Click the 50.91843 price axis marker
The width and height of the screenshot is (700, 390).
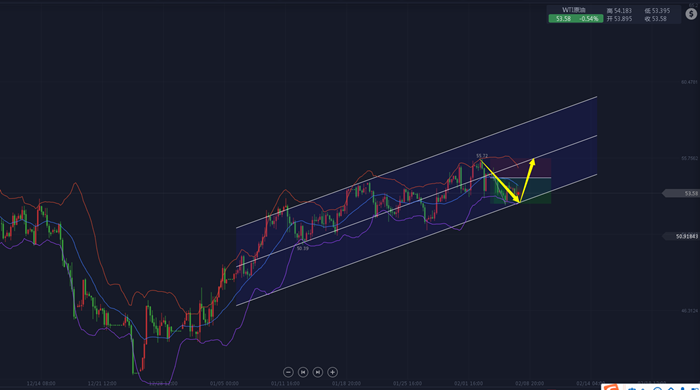(x=681, y=236)
